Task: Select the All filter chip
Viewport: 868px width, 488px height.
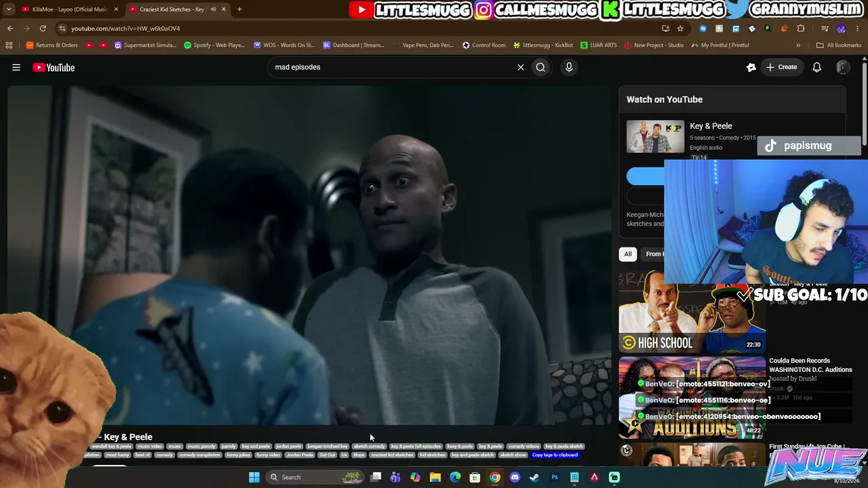Action: click(x=628, y=254)
